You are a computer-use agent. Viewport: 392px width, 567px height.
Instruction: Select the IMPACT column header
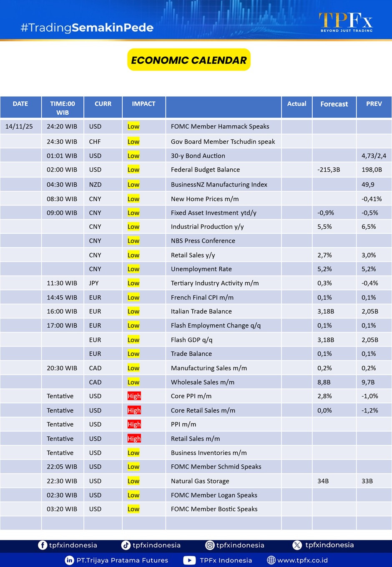(143, 104)
